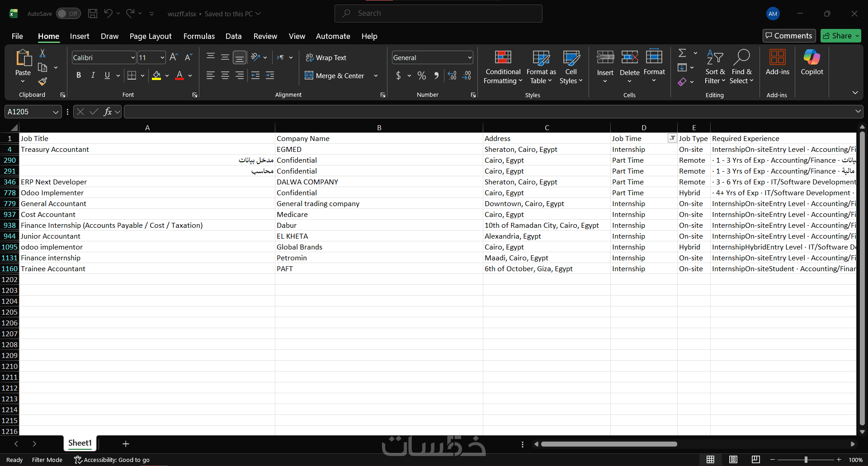Click the Save icon in title bar
This screenshot has height=466, width=868.
click(x=93, y=14)
